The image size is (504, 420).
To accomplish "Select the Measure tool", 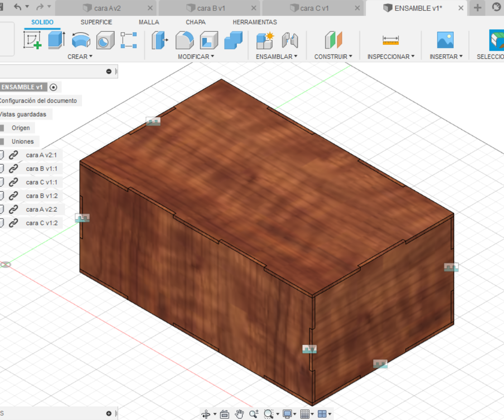I will click(x=391, y=40).
